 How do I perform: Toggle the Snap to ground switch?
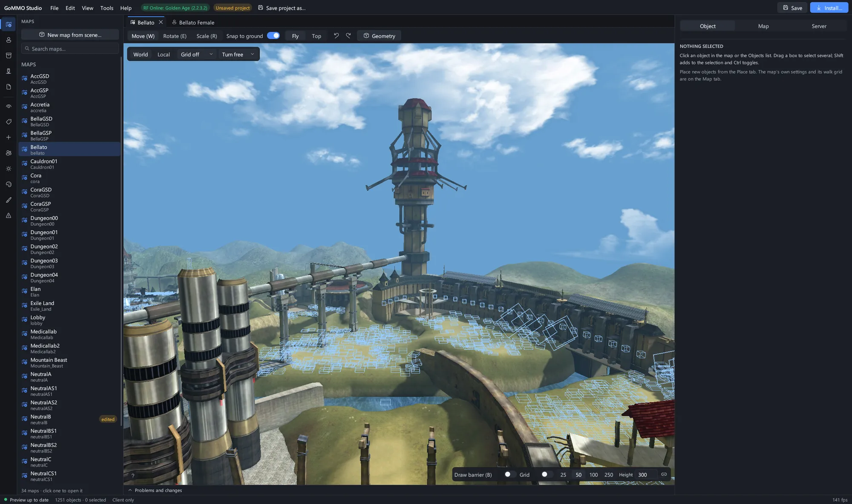click(x=273, y=36)
